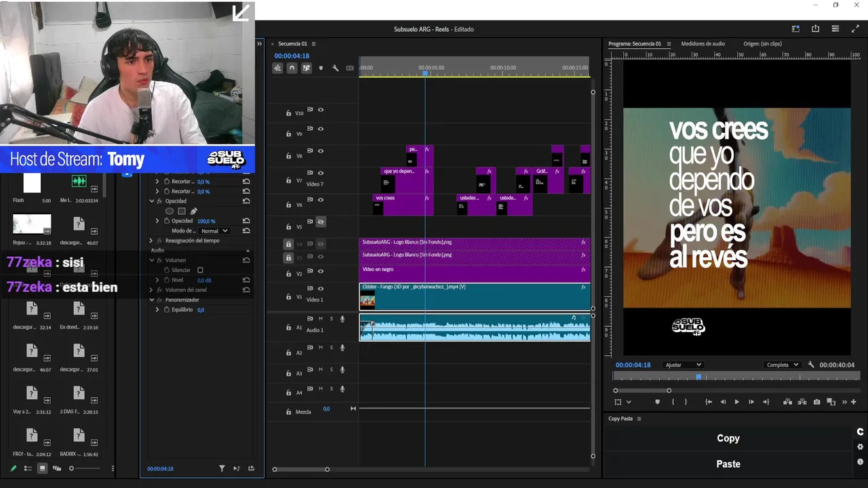
Task: Select the 'Video en negro' clip
Action: (x=475, y=272)
